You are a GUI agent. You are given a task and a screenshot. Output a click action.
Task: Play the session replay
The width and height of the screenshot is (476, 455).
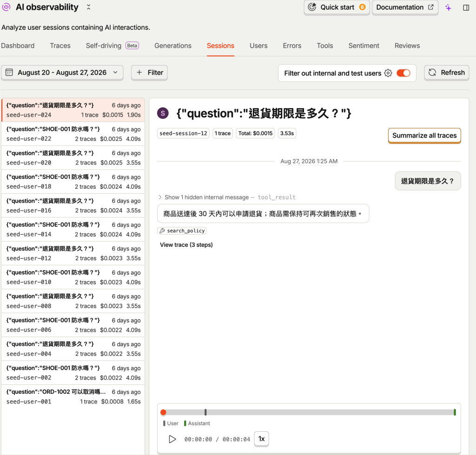click(x=172, y=439)
